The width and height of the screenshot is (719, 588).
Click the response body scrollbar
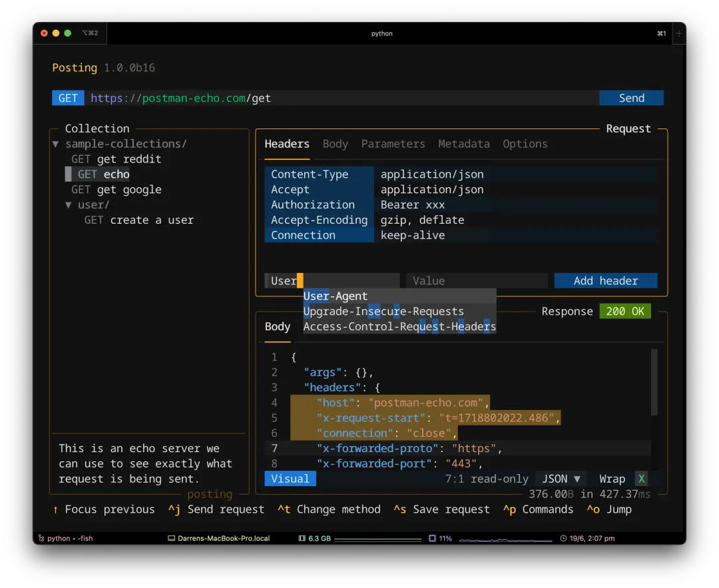pos(654,383)
